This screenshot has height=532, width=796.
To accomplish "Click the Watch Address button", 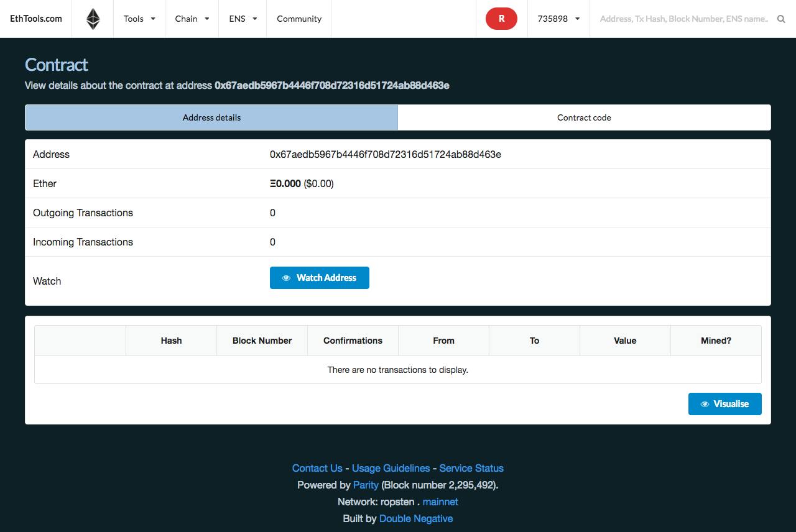I will pos(320,278).
